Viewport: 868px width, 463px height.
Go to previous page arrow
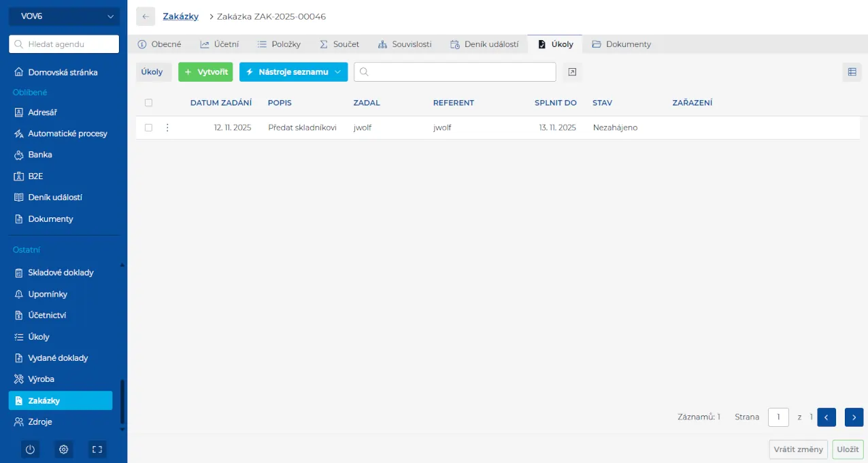[x=827, y=417]
